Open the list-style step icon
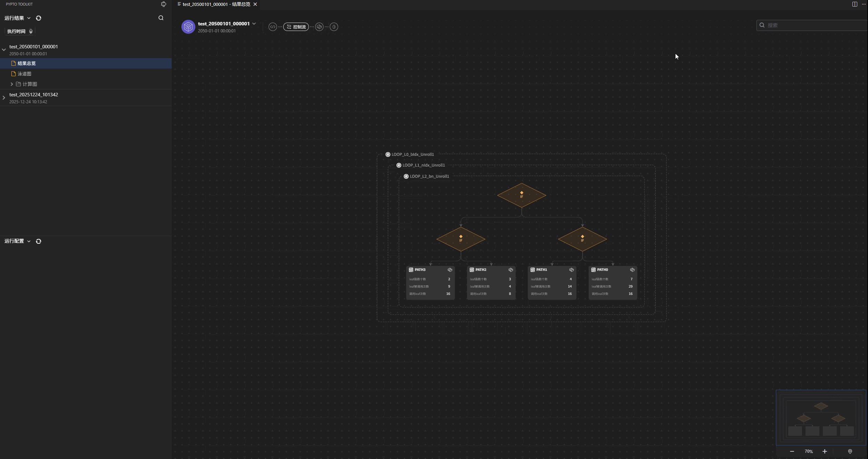The height and width of the screenshot is (459, 868). click(334, 27)
